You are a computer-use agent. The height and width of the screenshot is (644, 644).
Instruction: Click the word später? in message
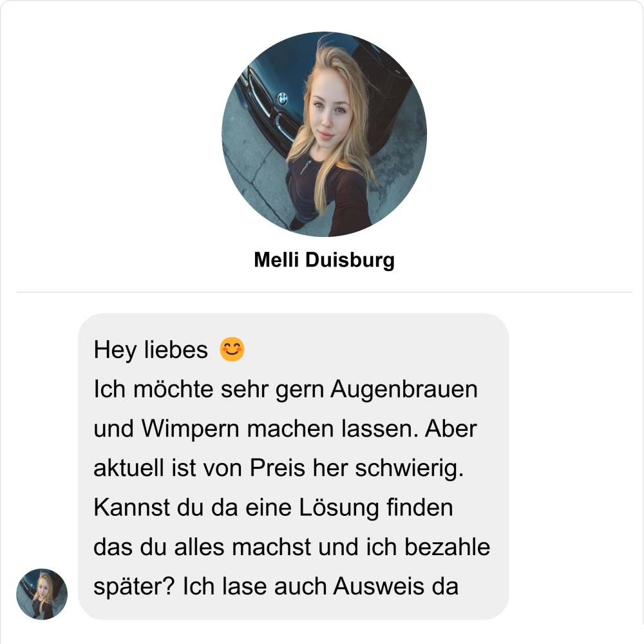(x=135, y=587)
